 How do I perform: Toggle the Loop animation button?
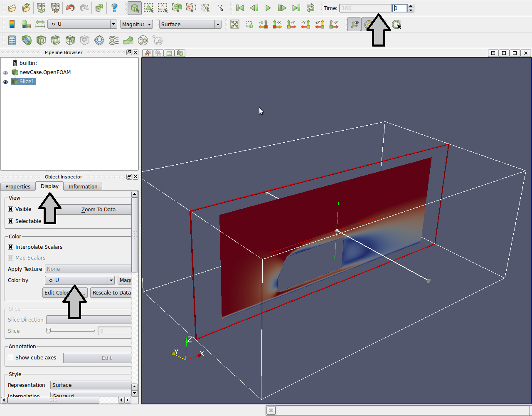point(310,8)
